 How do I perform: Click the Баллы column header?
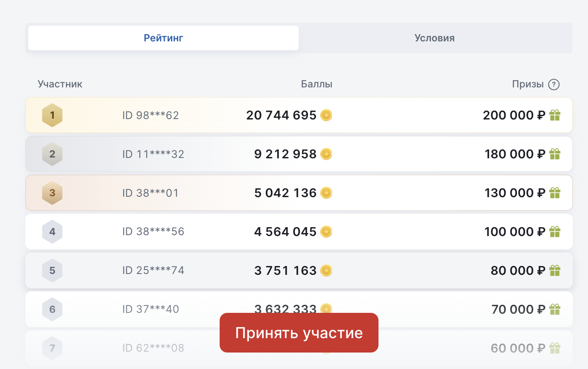tap(317, 84)
